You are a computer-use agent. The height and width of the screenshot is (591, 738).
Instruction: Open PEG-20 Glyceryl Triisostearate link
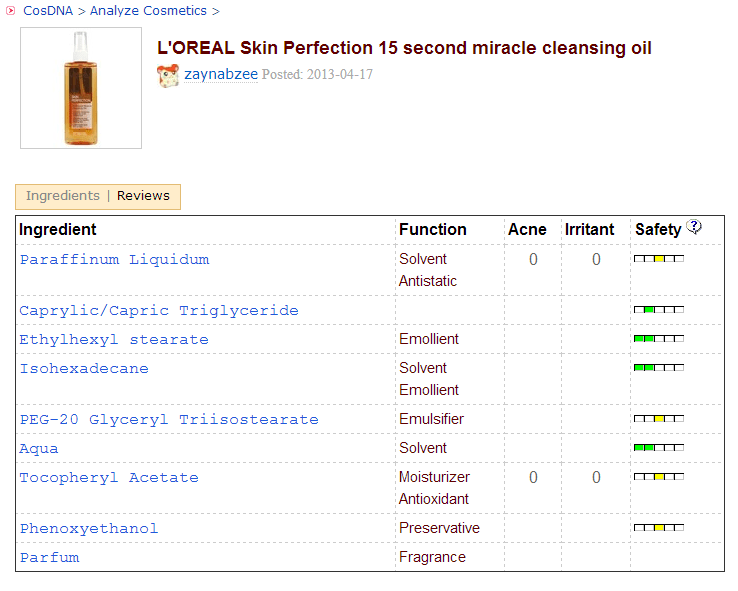[169, 420]
